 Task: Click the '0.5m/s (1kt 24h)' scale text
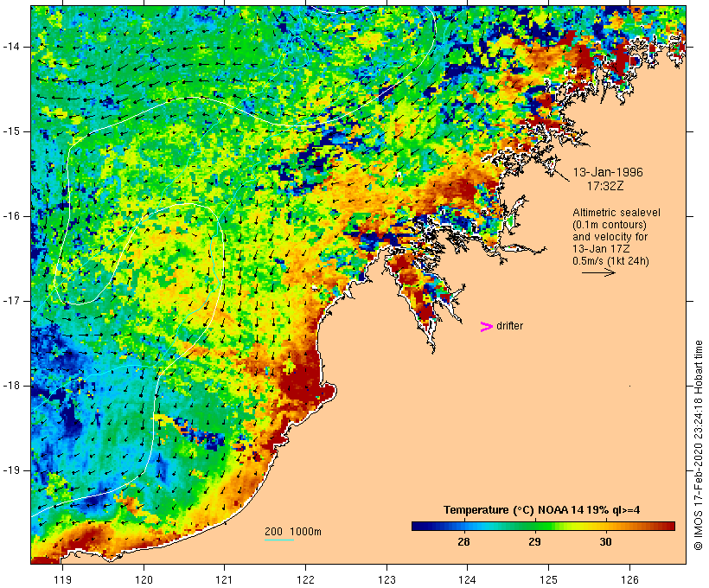(x=610, y=261)
